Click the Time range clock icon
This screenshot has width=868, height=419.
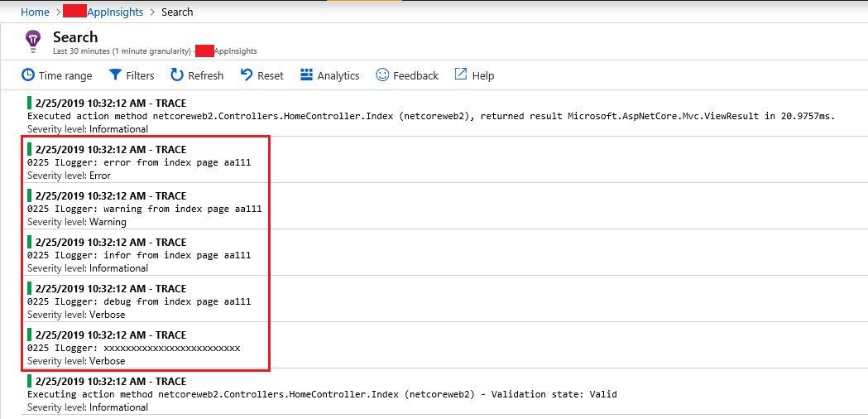[27, 75]
